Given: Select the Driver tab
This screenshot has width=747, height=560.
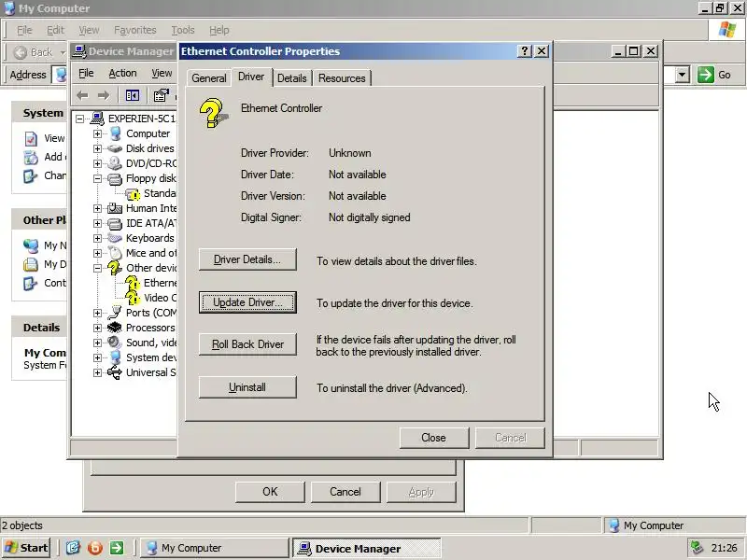Looking at the screenshot, I should pos(251,77).
